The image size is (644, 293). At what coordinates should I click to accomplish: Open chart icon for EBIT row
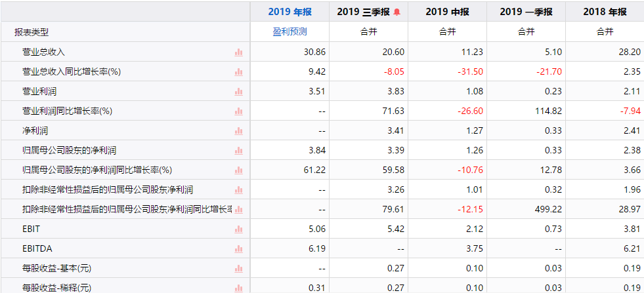coord(238,229)
